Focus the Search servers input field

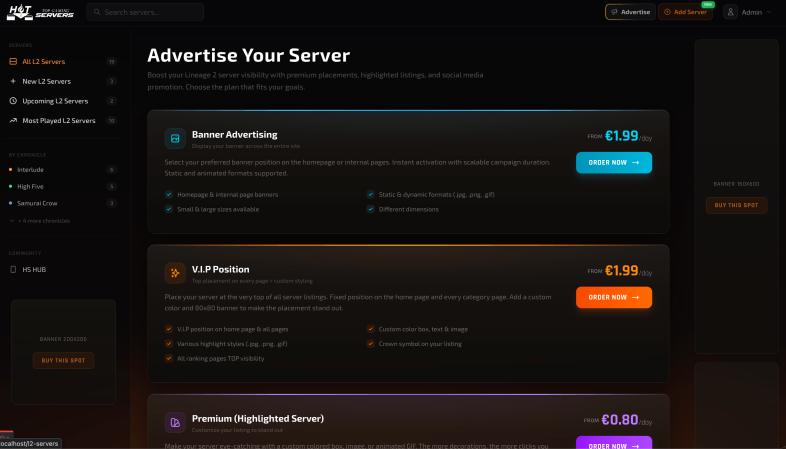(x=145, y=12)
